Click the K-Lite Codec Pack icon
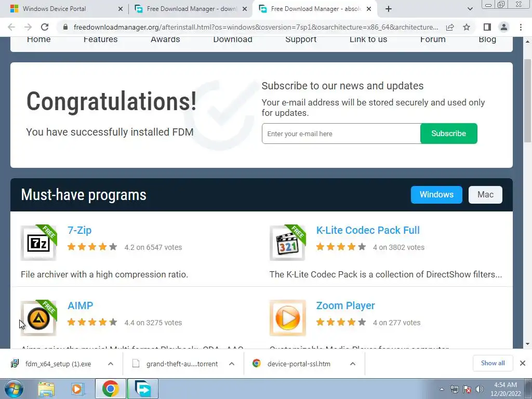The height and width of the screenshot is (399, 532). tap(287, 243)
